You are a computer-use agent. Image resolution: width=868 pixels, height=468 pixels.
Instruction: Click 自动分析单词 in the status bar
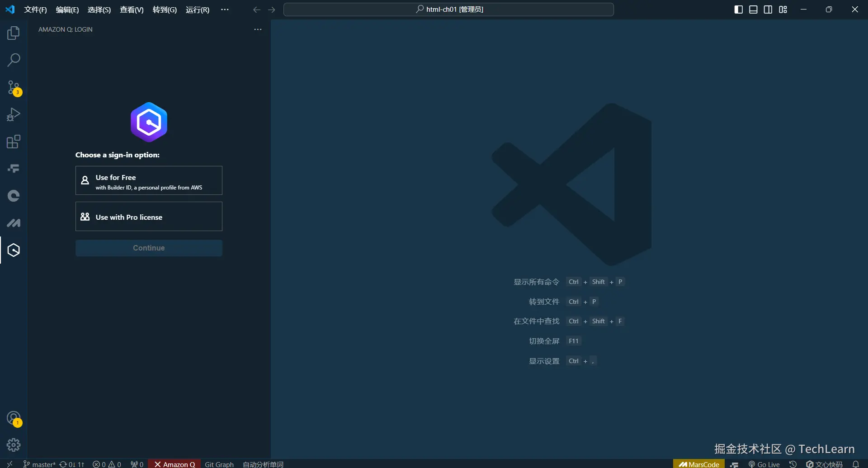pos(263,464)
